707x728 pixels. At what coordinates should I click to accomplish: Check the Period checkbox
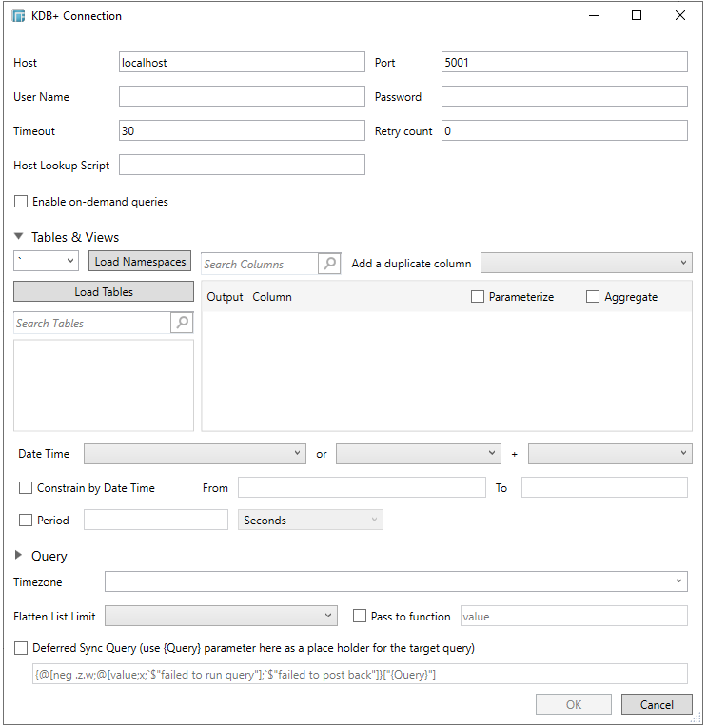(26, 521)
